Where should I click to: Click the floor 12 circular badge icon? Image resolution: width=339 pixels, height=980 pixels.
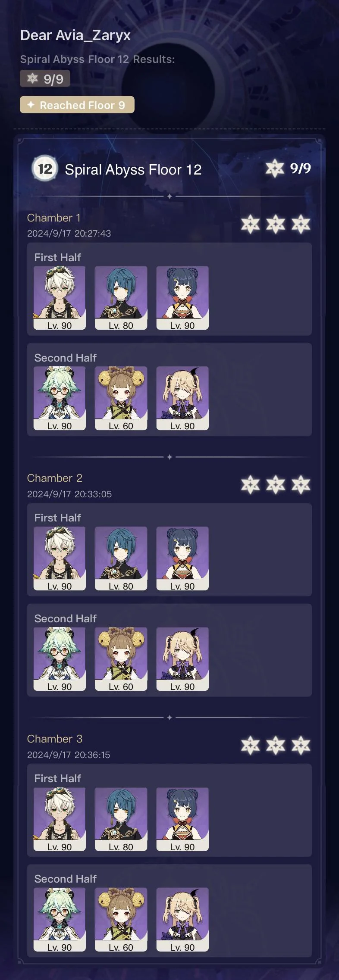[x=45, y=169]
